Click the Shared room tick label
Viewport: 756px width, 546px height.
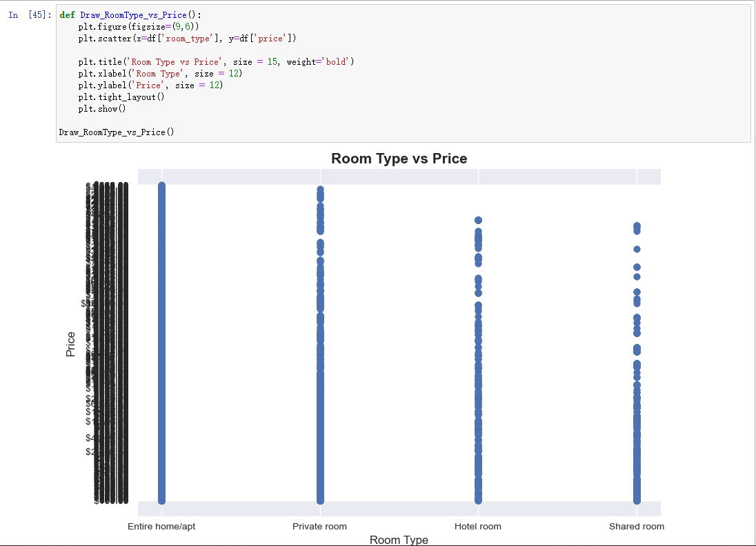pos(637,526)
